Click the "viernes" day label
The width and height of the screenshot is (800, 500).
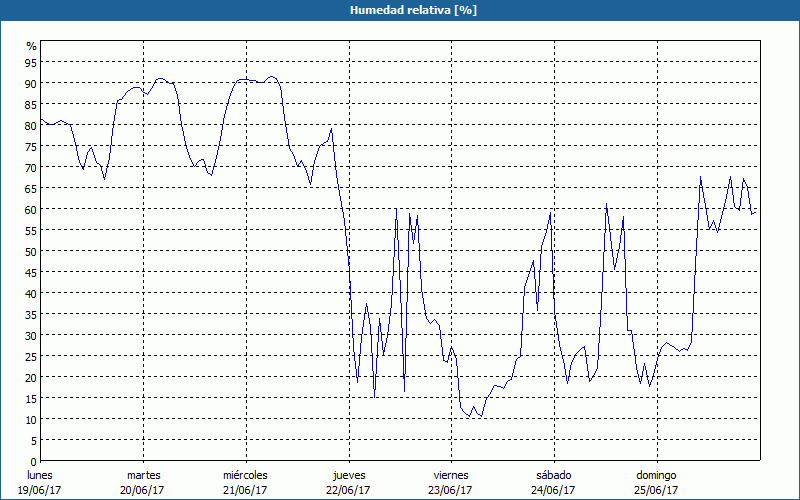coord(451,475)
